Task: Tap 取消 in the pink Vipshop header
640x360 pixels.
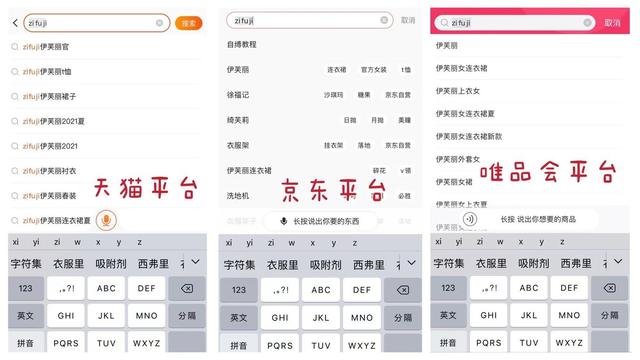Action: coord(612,23)
